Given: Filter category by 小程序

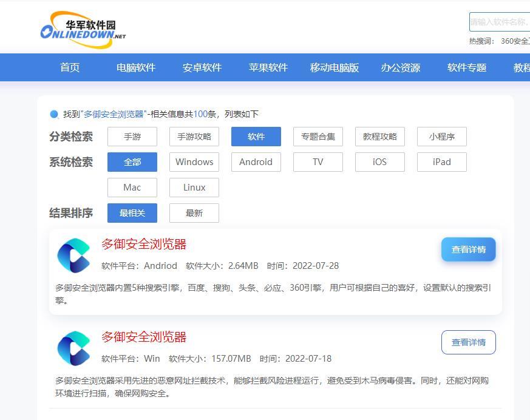Looking at the screenshot, I should (442, 137).
